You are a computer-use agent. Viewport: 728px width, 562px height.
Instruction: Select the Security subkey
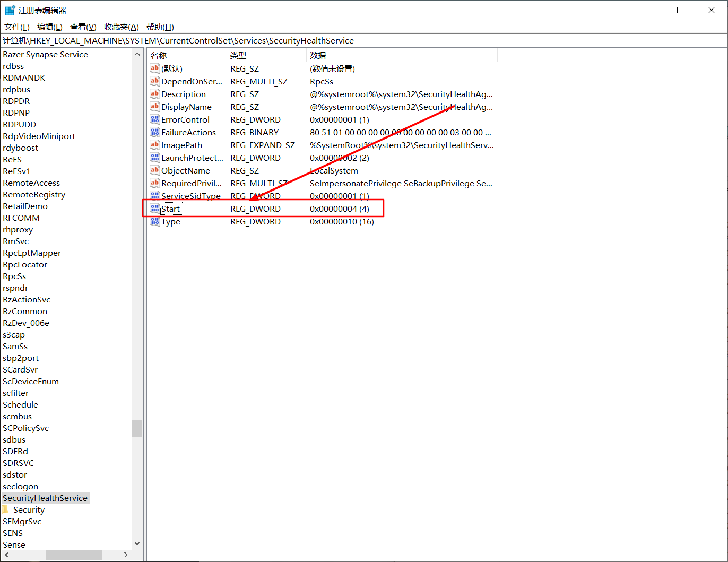[29, 509]
